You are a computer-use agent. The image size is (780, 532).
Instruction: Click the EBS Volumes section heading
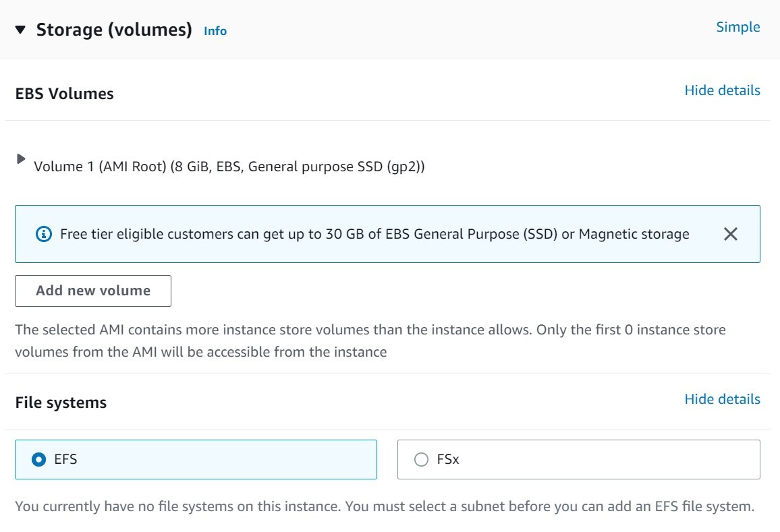coord(64,93)
